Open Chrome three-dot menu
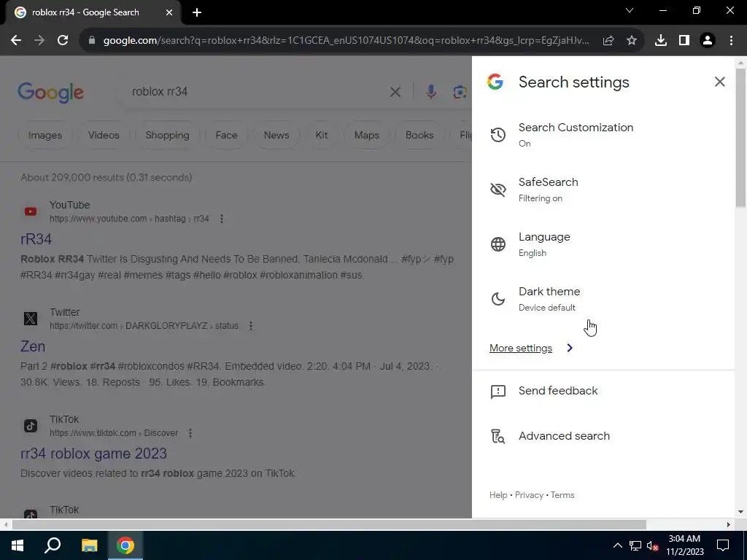Image resolution: width=747 pixels, height=560 pixels. coord(731,41)
